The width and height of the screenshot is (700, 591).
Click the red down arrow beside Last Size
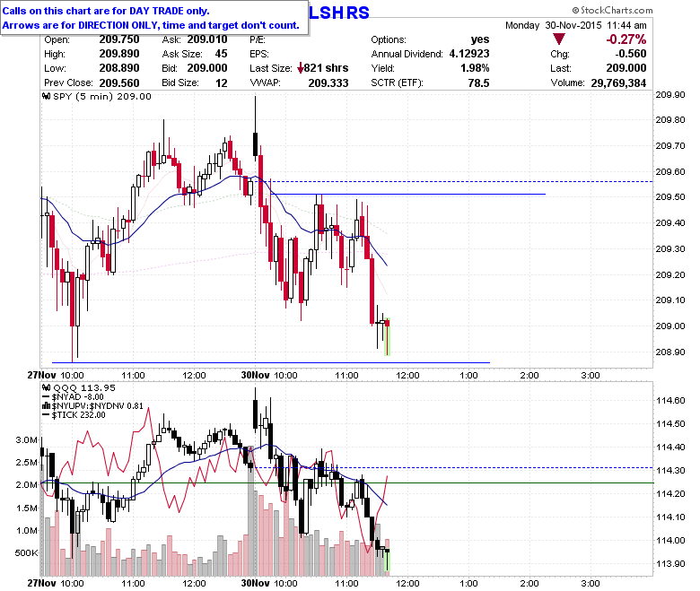(300, 68)
